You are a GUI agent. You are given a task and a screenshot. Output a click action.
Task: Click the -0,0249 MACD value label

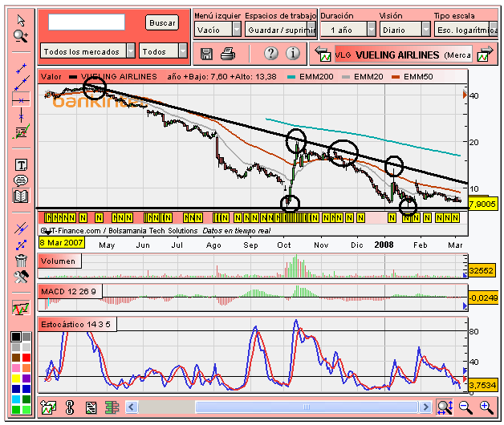[483, 297]
